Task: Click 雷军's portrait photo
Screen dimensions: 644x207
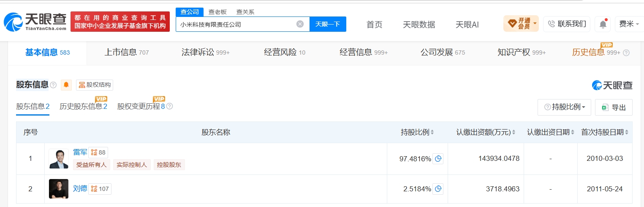Action: pos(58,159)
